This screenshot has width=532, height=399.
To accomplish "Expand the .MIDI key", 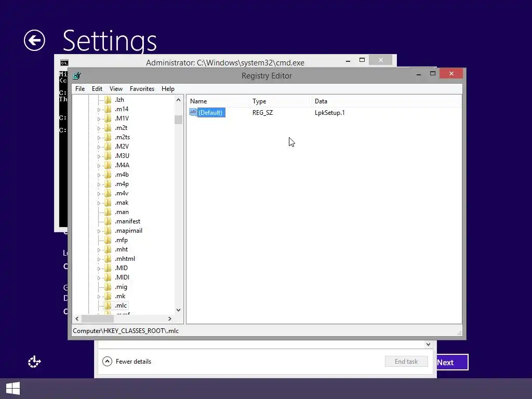I will pyautogui.click(x=99, y=278).
